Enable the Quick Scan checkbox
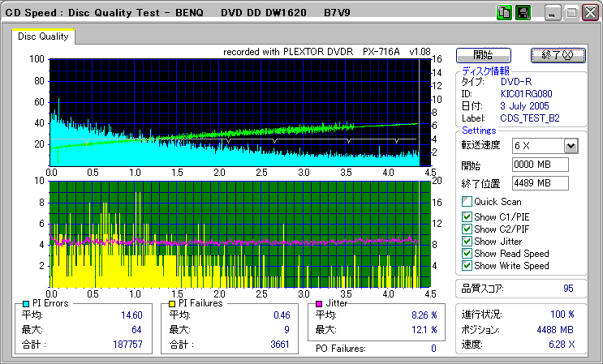Image resolution: width=603 pixels, height=364 pixels. tap(467, 202)
